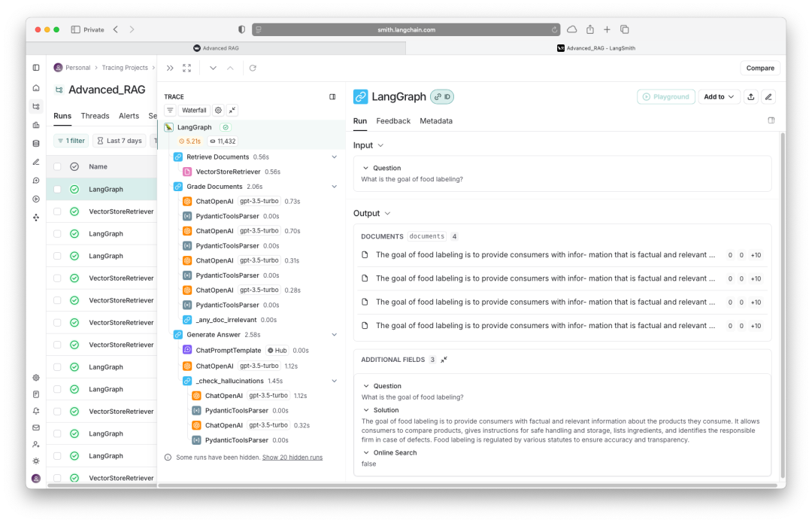
Task: Open the Settings gear in left sidebar
Action: point(36,377)
